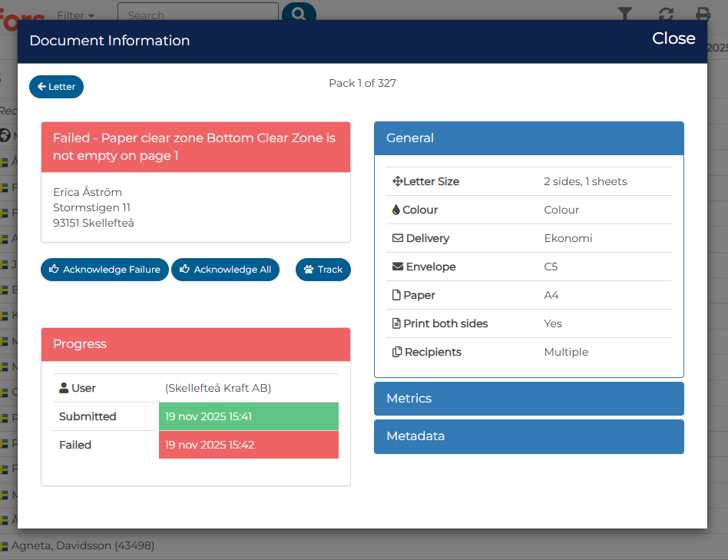
Task: Click the Envelope icon in General
Action: (x=398, y=267)
